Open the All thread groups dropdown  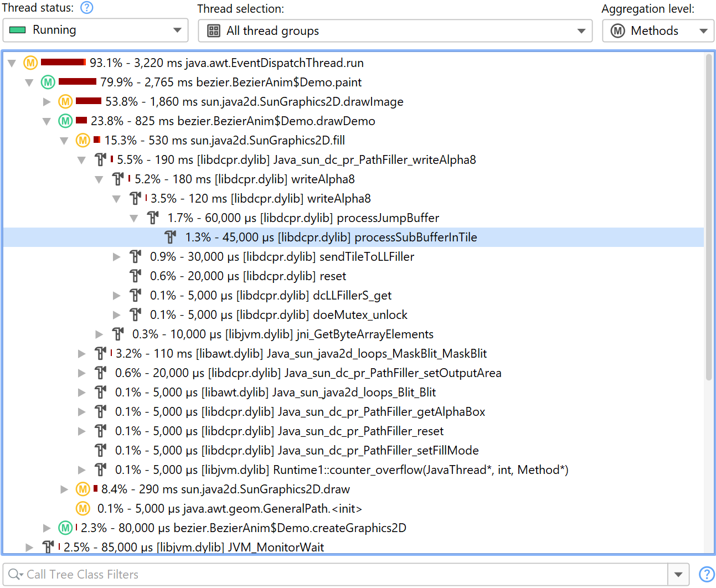tap(395, 31)
